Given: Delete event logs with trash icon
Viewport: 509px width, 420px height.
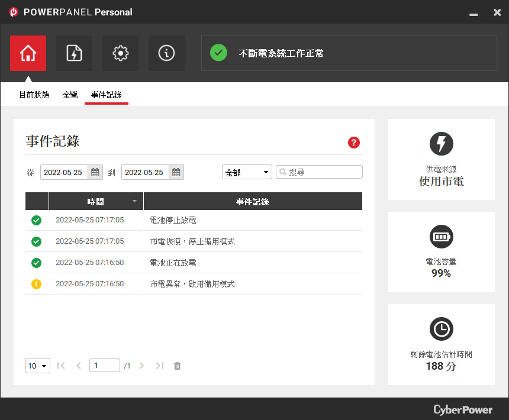Looking at the screenshot, I should tap(177, 366).
